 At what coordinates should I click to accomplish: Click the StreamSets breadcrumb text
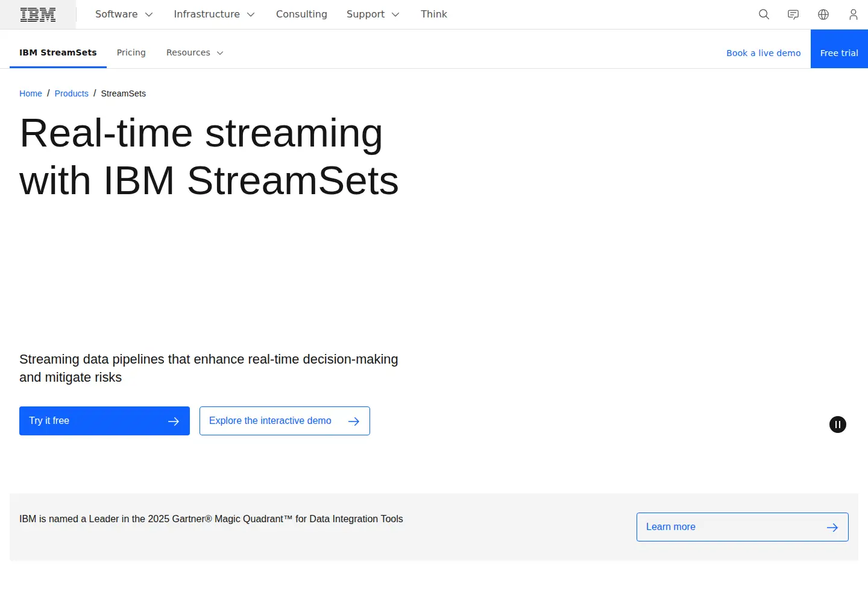click(x=124, y=93)
